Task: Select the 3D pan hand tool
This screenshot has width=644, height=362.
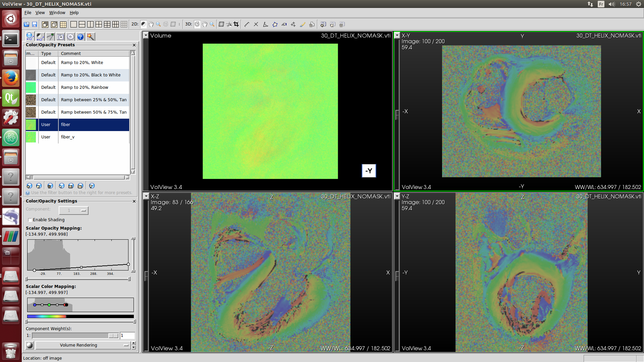Action: point(205,24)
